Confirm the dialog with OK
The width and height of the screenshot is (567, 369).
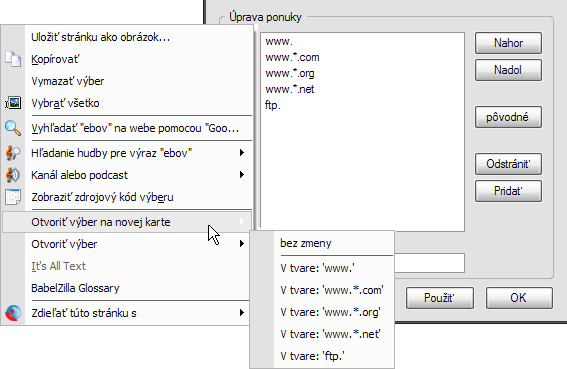coord(519,298)
